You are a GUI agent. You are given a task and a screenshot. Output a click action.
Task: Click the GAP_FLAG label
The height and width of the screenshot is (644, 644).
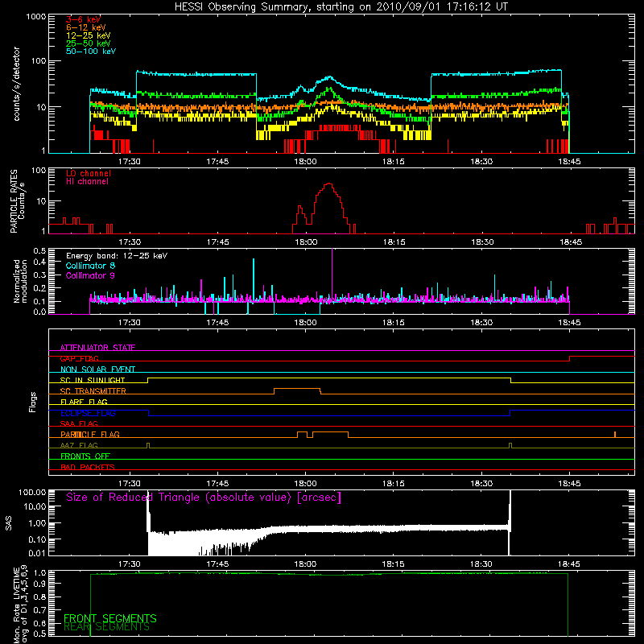pos(79,358)
